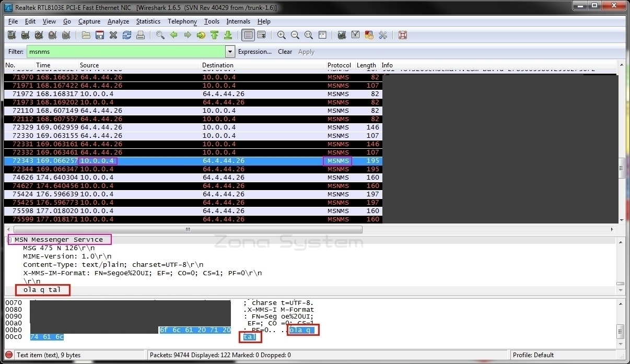Sort by the Protocol column header
The height and width of the screenshot is (364, 630).
340,65
